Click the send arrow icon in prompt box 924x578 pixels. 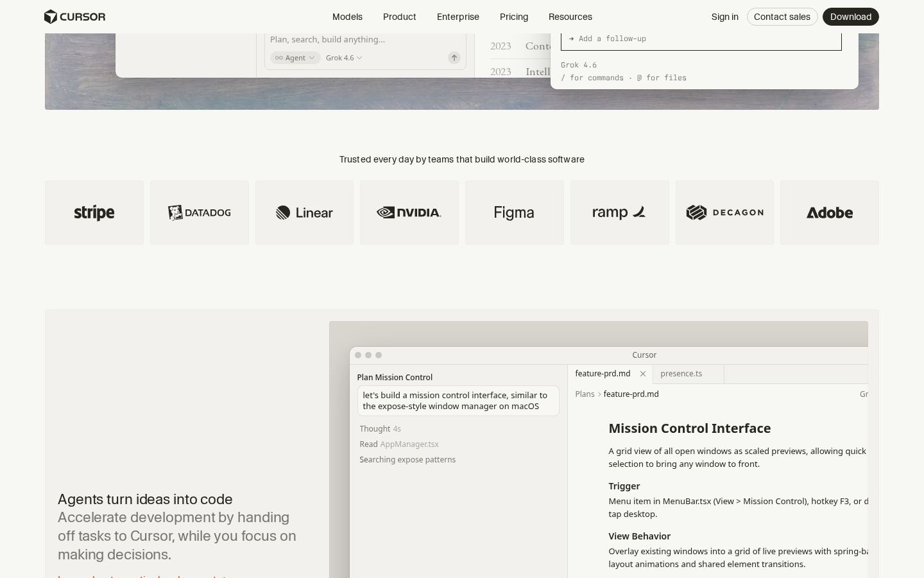point(454,58)
